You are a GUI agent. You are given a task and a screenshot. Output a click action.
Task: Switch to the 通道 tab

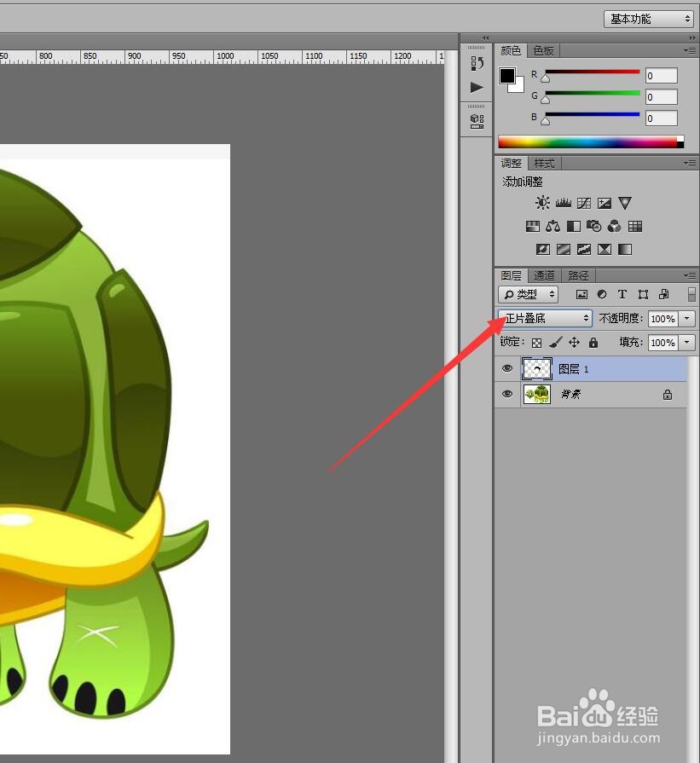click(x=544, y=276)
